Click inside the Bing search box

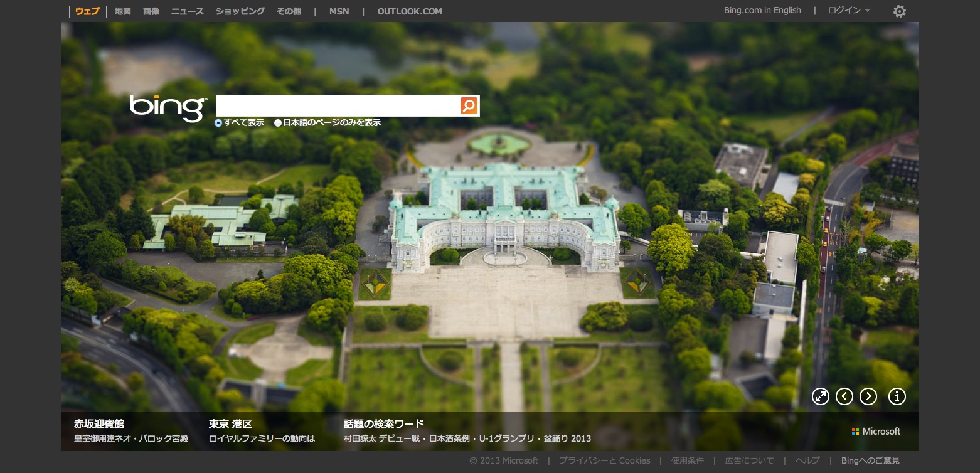click(337, 105)
